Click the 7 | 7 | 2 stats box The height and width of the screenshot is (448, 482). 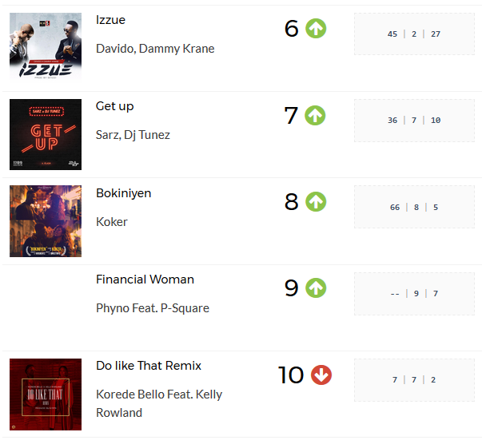pos(414,380)
